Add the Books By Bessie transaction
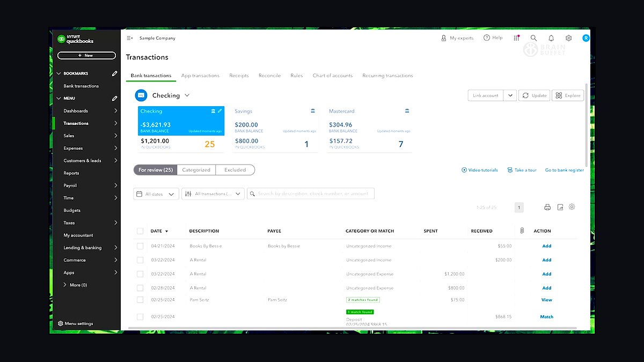 pyautogui.click(x=547, y=246)
